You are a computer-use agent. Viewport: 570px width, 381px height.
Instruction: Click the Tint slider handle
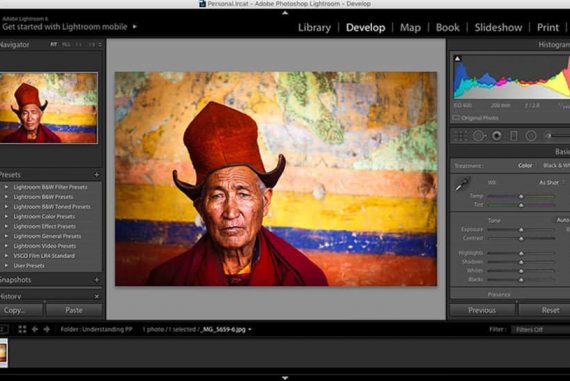pyautogui.click(x=521, y=205)
